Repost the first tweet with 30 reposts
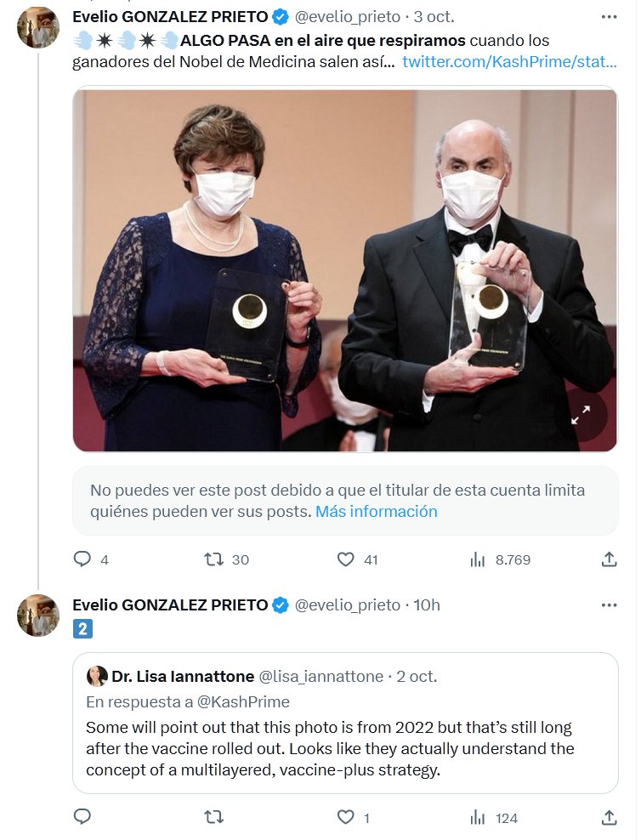 coord(214,559)
